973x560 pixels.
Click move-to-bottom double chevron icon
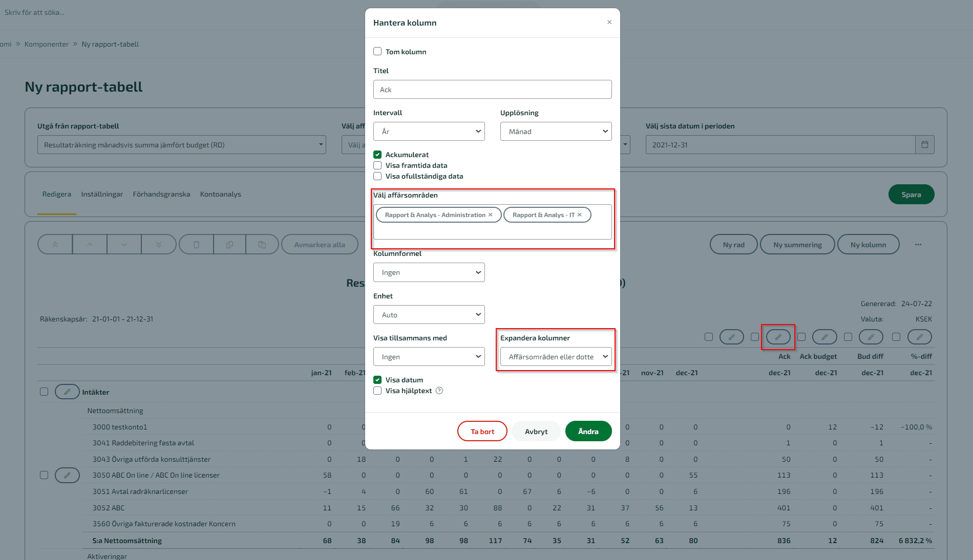pos(159,245)
